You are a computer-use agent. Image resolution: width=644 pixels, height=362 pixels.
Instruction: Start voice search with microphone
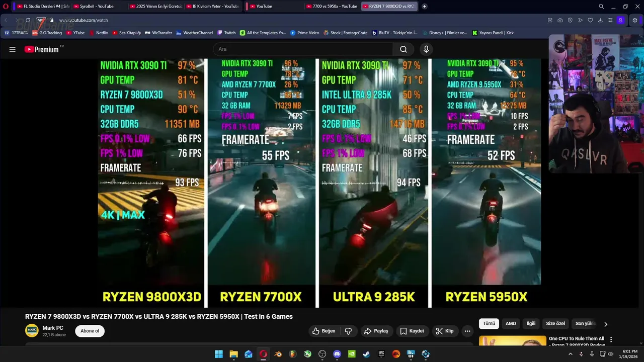pyautogui.click(x=426, y=49)
